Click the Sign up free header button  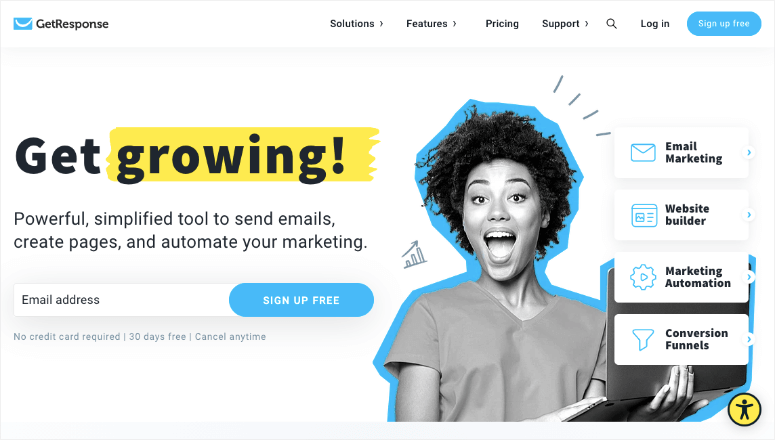(x=724, y=24)
